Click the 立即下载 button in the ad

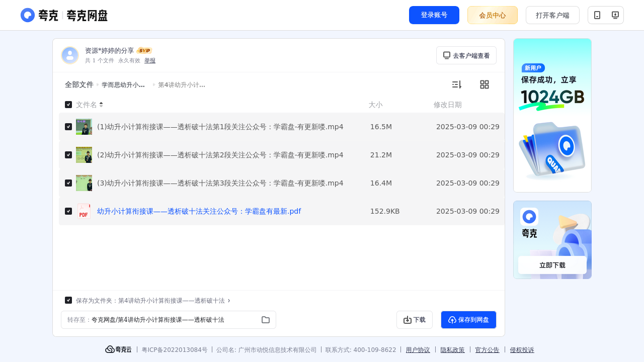(x=552, y=265)
